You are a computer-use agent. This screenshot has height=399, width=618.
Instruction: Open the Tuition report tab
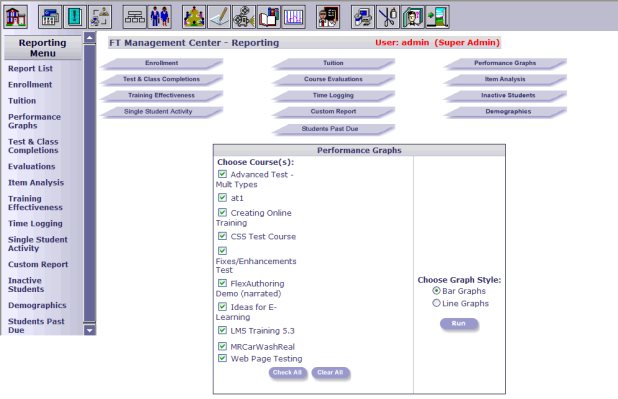(x=333, y=63)
